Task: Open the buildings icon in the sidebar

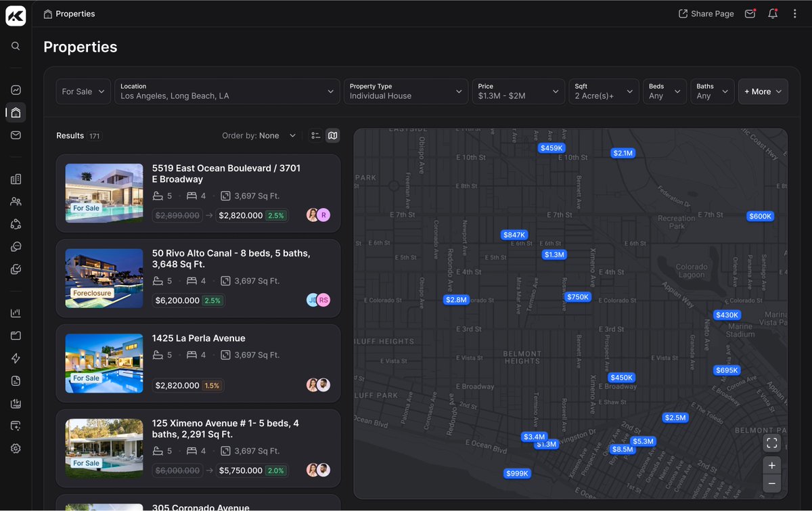Action: click(x=16, y=179)
